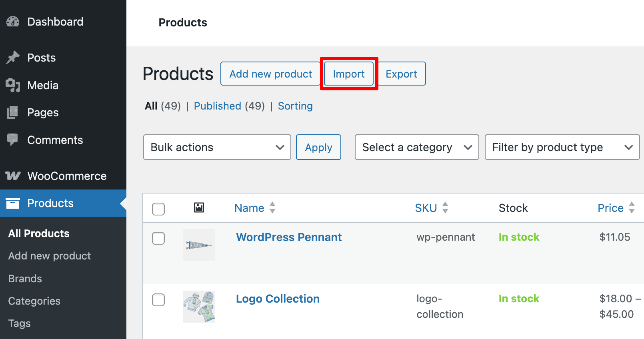Open Categories submenu item
644x339 pixels.
[x=34, y=301]
